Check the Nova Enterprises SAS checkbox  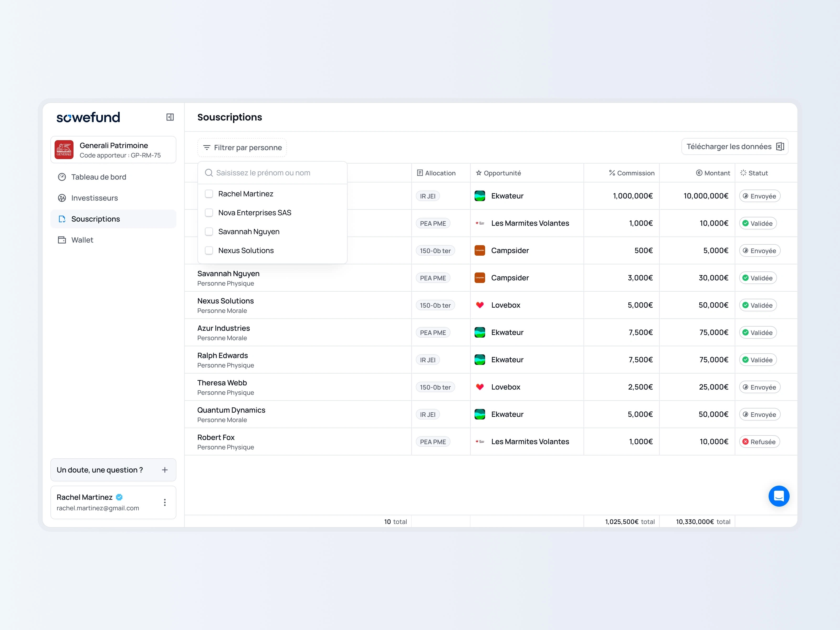coord(209,213)
